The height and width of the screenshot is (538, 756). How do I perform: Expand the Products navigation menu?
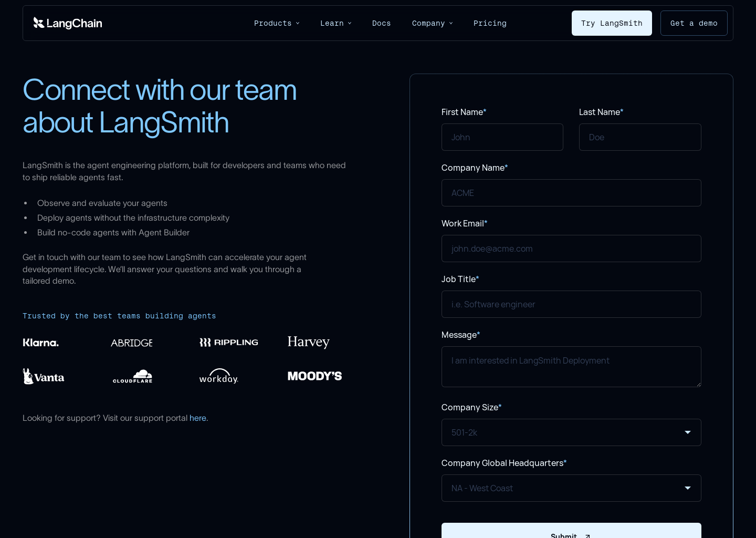pos(277,23)
